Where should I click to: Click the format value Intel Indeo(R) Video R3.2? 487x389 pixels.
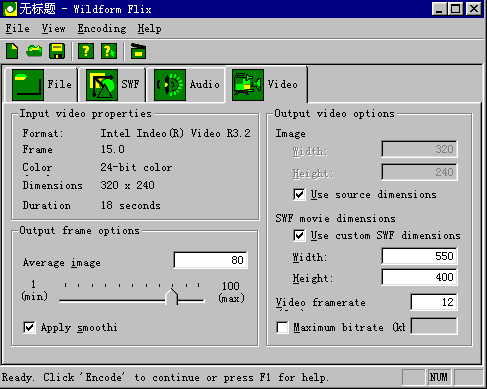click(x=175, y=133)
